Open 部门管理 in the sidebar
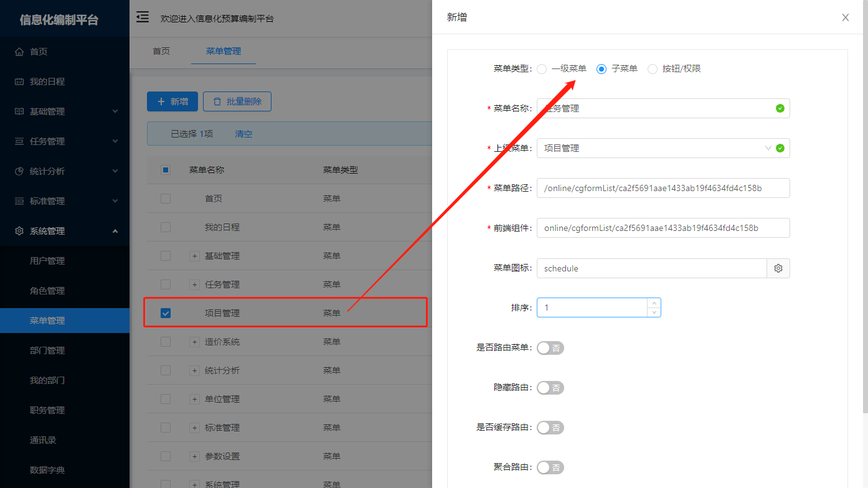 click(65, 350)
